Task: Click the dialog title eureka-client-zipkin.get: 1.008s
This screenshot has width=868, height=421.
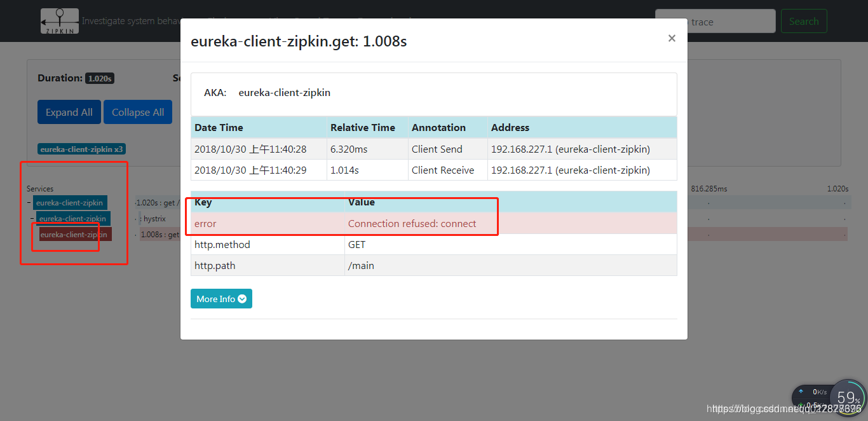Action: (x=299, y=41)
